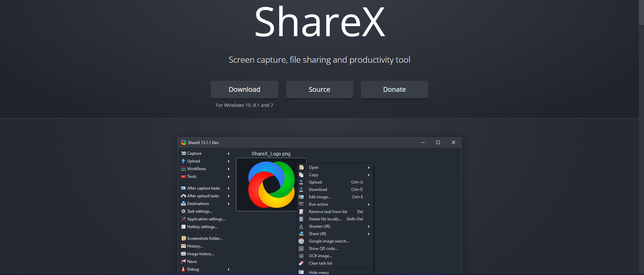This screenshot has width=644, height=275.
Task: Choose Delete file locally
Action: coord(335,219)
